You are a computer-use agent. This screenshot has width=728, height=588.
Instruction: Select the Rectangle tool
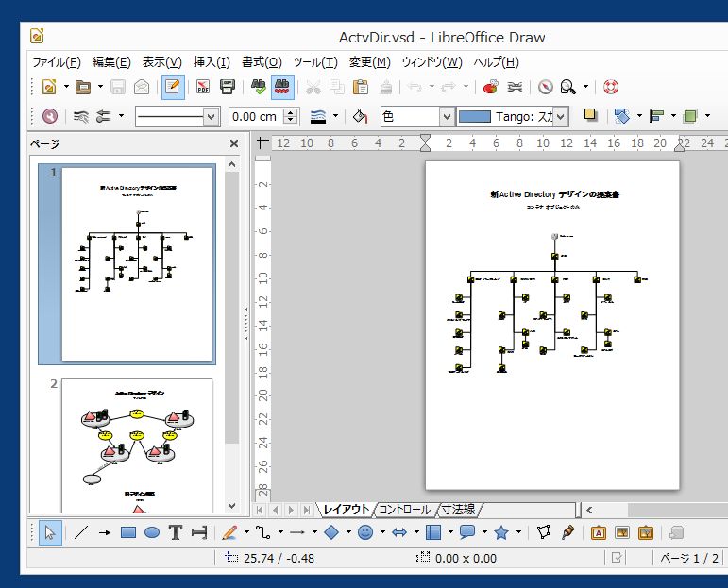[x=128, y=532]
